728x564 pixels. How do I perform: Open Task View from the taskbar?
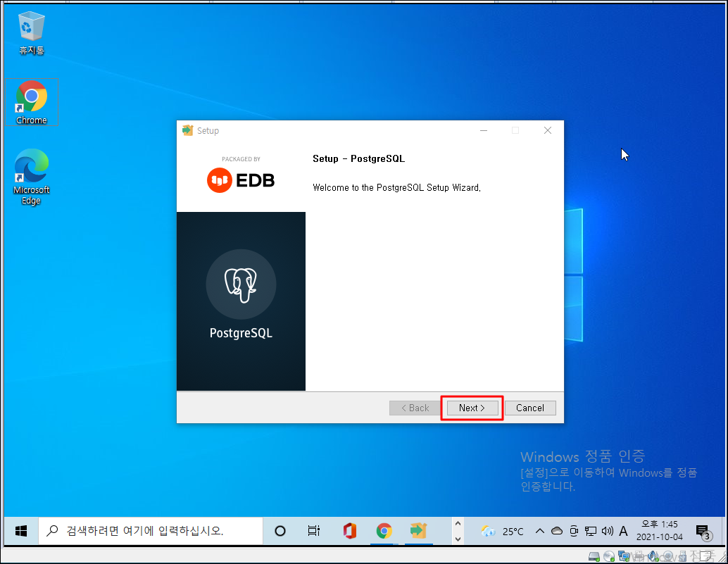314,531
